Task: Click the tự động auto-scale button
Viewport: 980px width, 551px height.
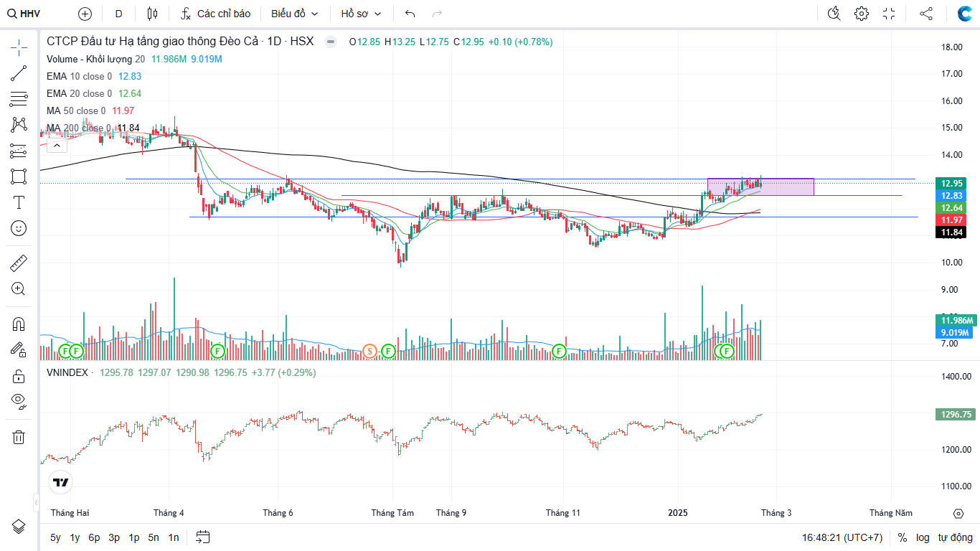Action: pyautogui.click(x=955, y=537)
